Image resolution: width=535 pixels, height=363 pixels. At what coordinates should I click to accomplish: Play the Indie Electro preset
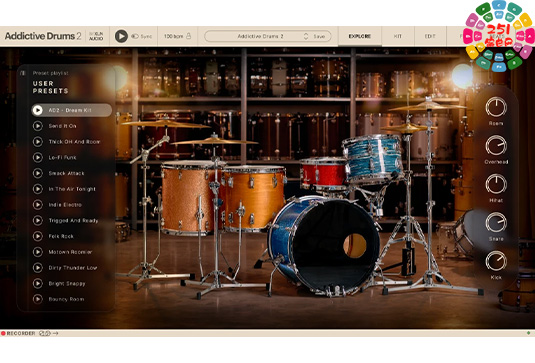[38, 204]
